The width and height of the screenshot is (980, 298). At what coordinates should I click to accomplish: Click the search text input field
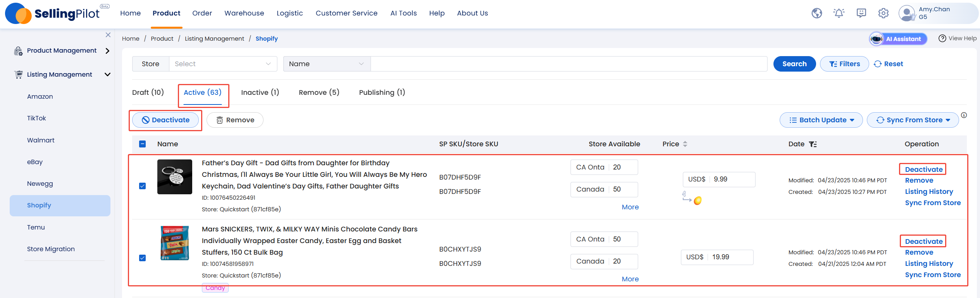click(x=569, y=64)
